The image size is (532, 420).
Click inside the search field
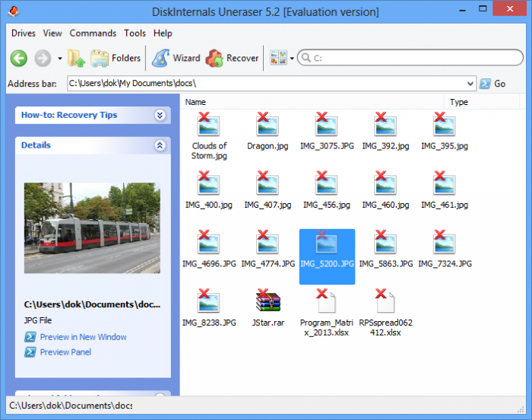(x=410, y=58)
